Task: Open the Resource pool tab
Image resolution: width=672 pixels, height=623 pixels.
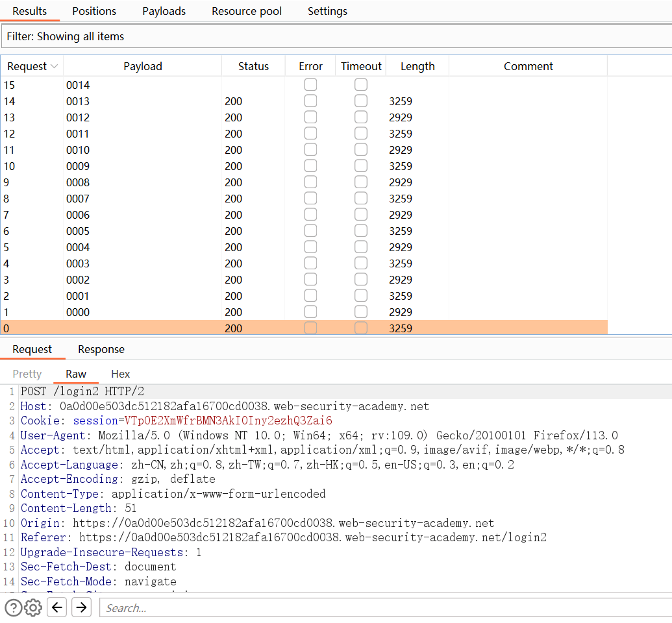Action: [x=247, y=11]
